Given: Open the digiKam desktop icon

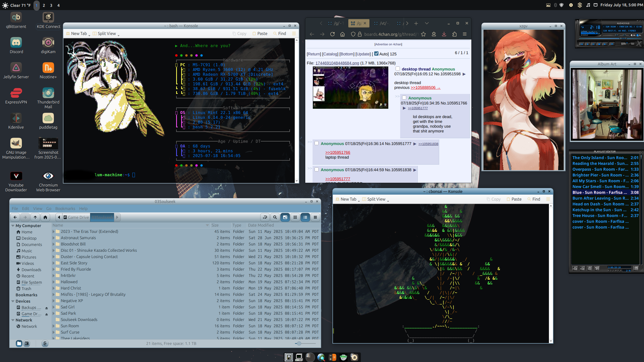Looking at the screenshot, I should (x=48, y=46).
